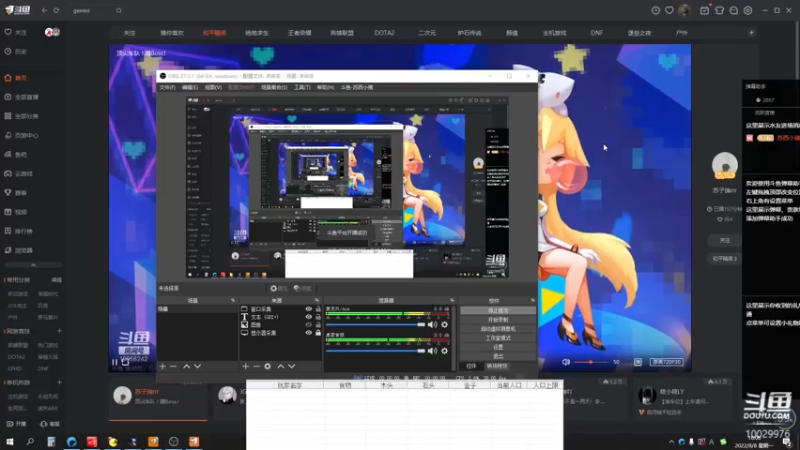Expand 单机热游 with its plus

tap(59, 382)
